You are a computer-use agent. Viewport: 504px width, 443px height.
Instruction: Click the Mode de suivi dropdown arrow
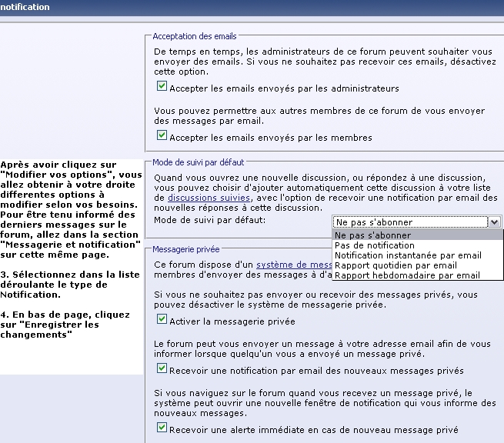(x=493, y=221)
